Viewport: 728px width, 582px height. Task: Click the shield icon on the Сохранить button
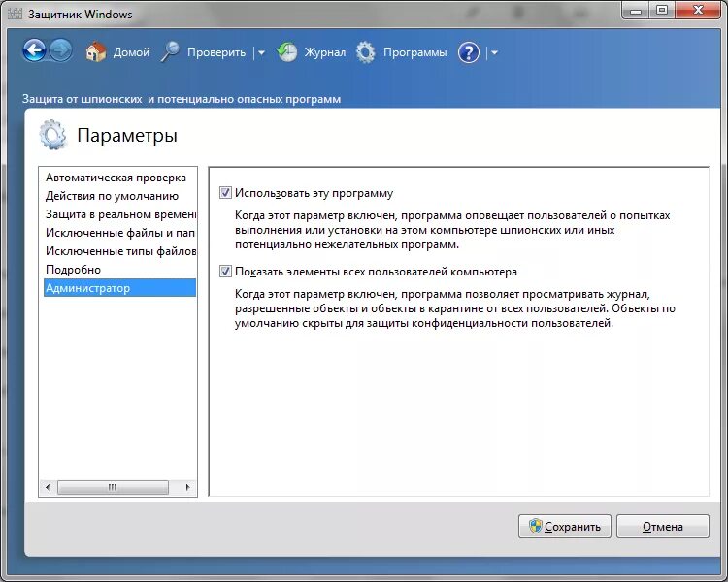coord(535,526)
